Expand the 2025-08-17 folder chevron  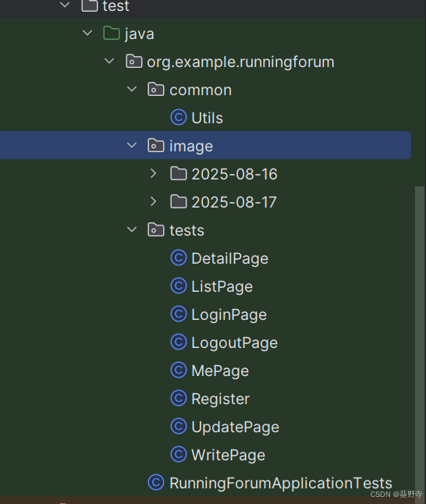coord(154,201)
